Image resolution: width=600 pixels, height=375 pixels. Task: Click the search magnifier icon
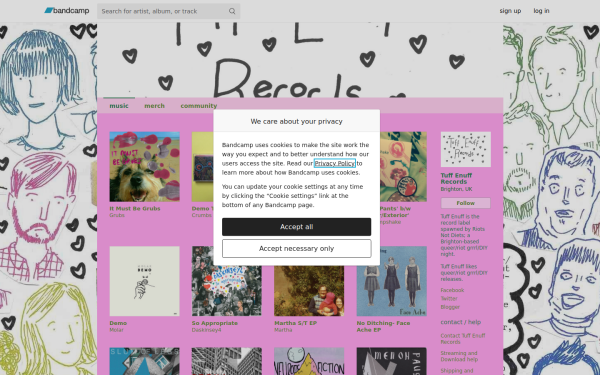pyautogui.click(x=232, y=11)
